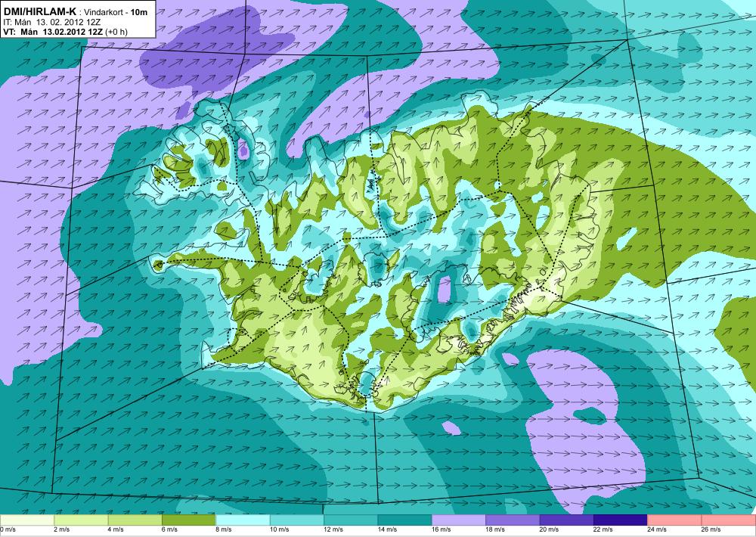Click the "16 m/s" legend label
Image resolution: width=756 pixels, height=537 pixels.
click(442, 529)
